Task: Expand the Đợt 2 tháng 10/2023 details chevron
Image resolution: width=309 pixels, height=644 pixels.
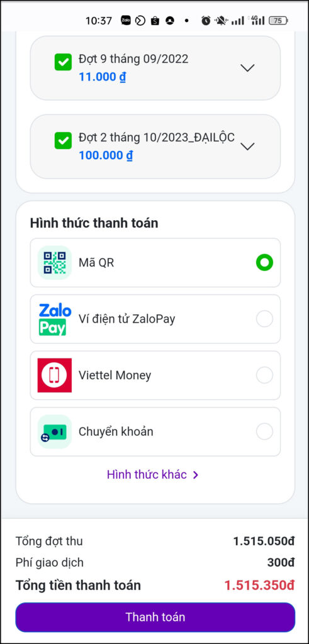Action: tap(247, 147)
